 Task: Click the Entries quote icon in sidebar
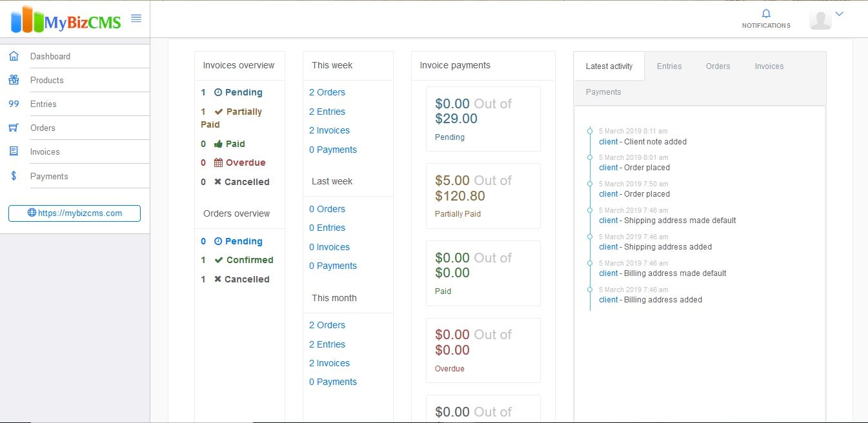point(14,104)
